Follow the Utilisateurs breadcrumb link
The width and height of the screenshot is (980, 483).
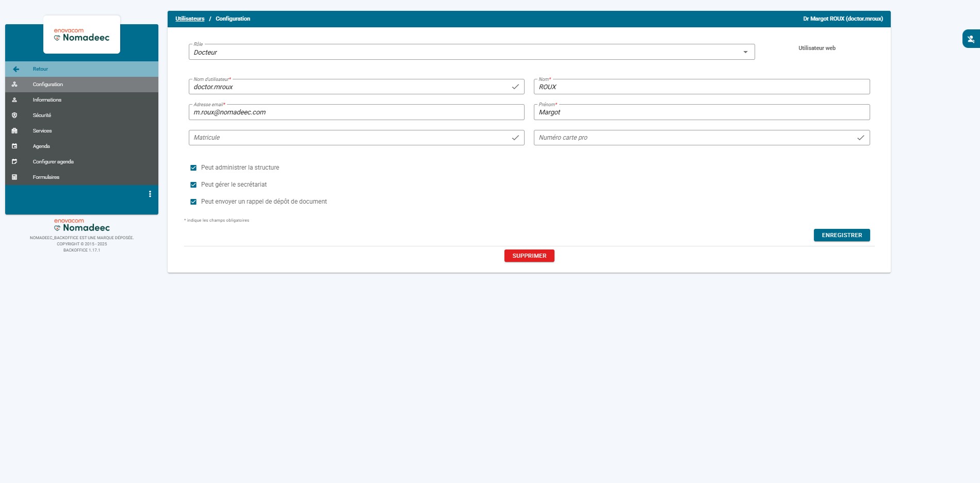190,19
